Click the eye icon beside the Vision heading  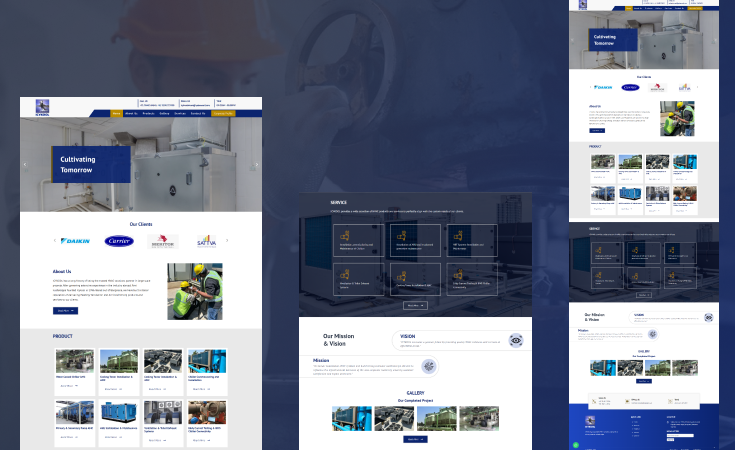[x=515, y=340]
